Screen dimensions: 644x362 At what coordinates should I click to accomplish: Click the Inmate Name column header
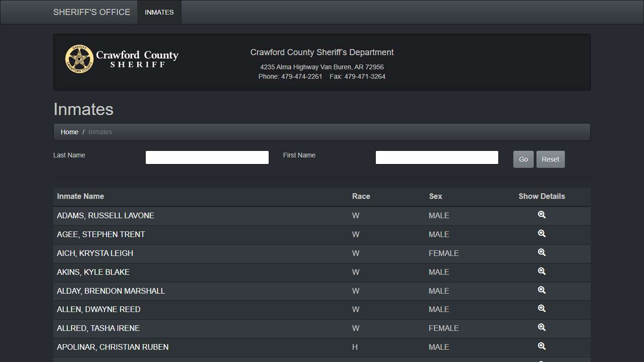[x=81, y=197]
